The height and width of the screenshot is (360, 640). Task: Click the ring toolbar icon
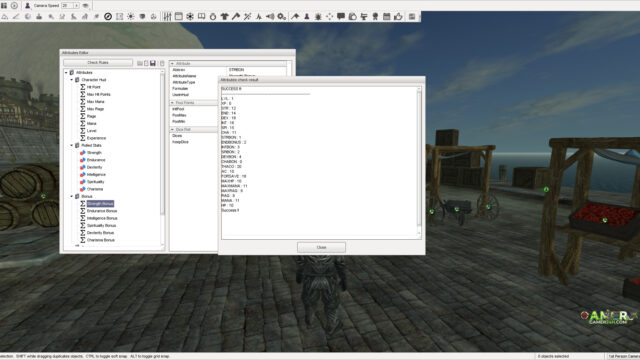[x=213, y=16]
